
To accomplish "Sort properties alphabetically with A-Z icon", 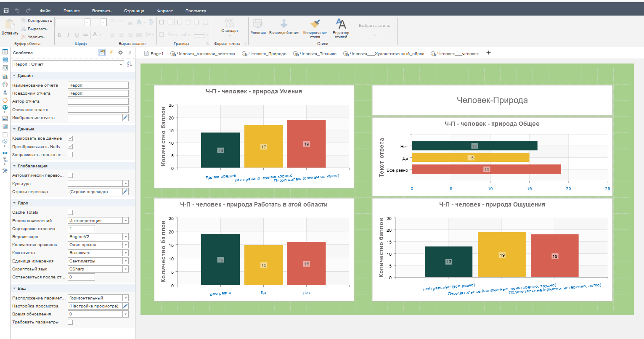I will [130, 64].
